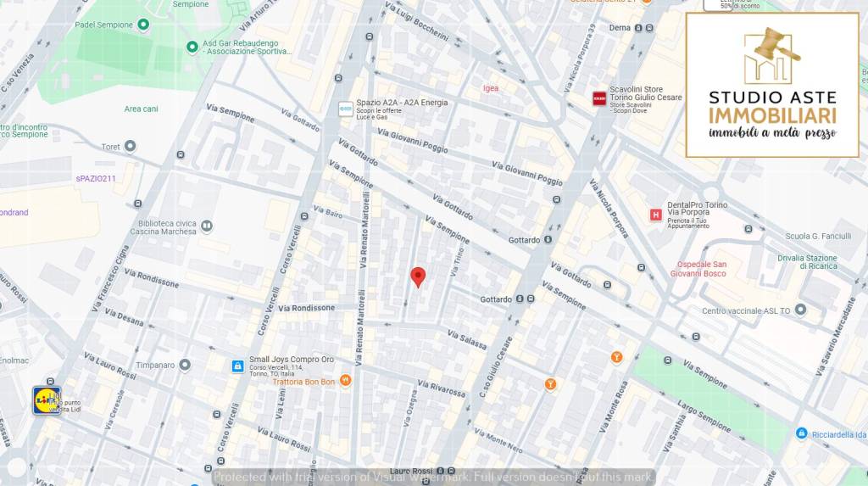The image size is (868, 486).
Task: Click the Drivalia Stazione di Ricarica label
Action: [807, 262]
